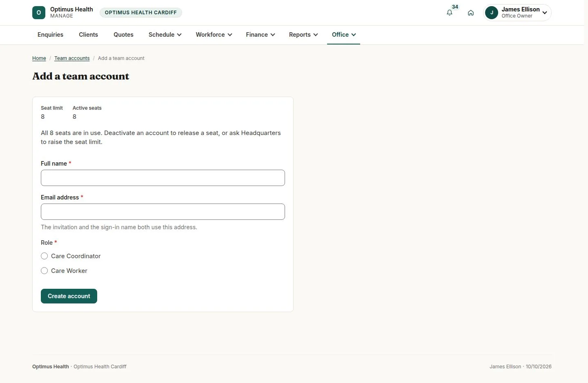Focus the Email address input field
Image resolution: width=588 pixels, height=383 pixels.
(163, 212)
